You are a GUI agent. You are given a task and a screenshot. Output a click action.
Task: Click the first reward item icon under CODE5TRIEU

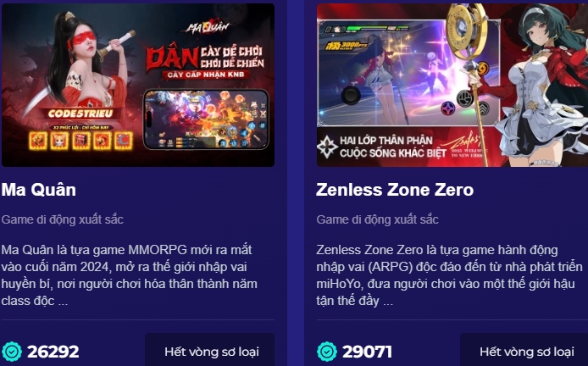38,141
